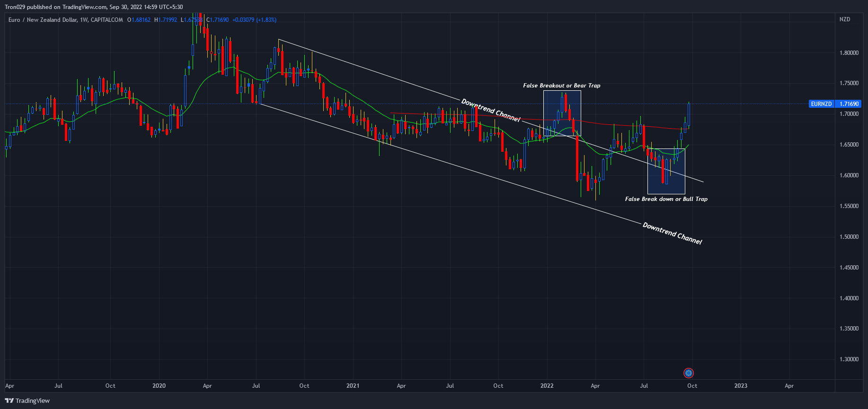This screenshot has width=868, height=409.
Task: Click the +0.03079 (+1.83%) change value
Action: click(x=254, y=20)
